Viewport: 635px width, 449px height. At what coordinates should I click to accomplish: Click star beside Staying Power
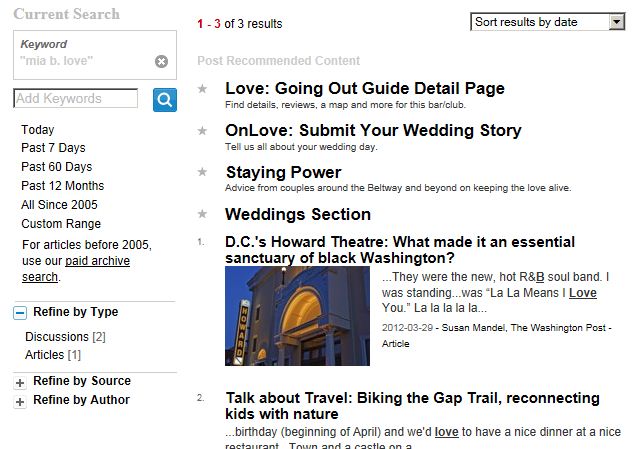(x=202, y=172)
